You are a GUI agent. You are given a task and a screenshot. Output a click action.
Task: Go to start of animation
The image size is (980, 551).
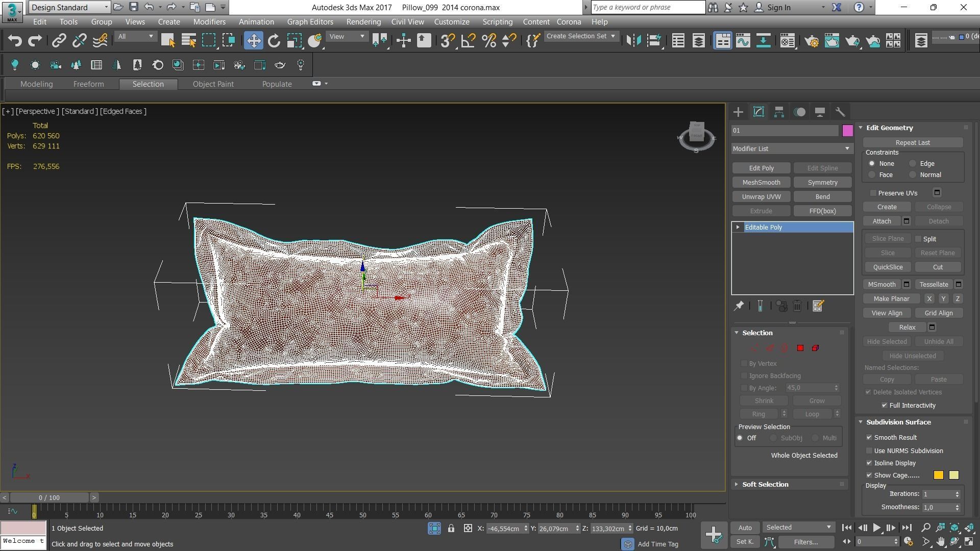846,528
